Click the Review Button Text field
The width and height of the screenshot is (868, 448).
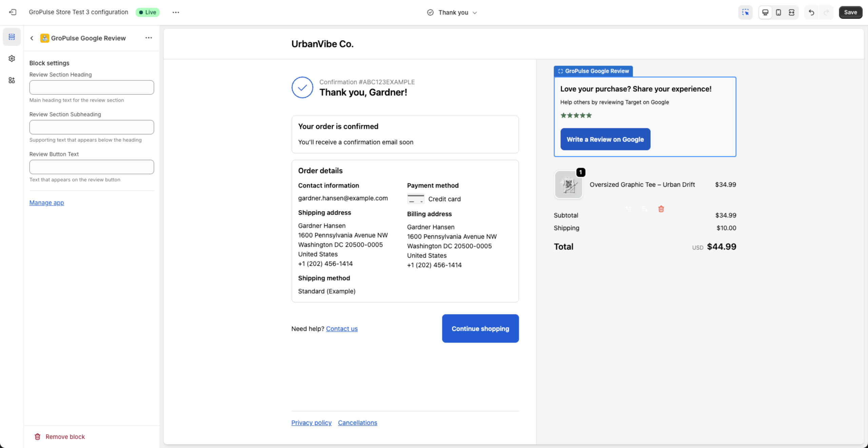click(x=92, y=167)
